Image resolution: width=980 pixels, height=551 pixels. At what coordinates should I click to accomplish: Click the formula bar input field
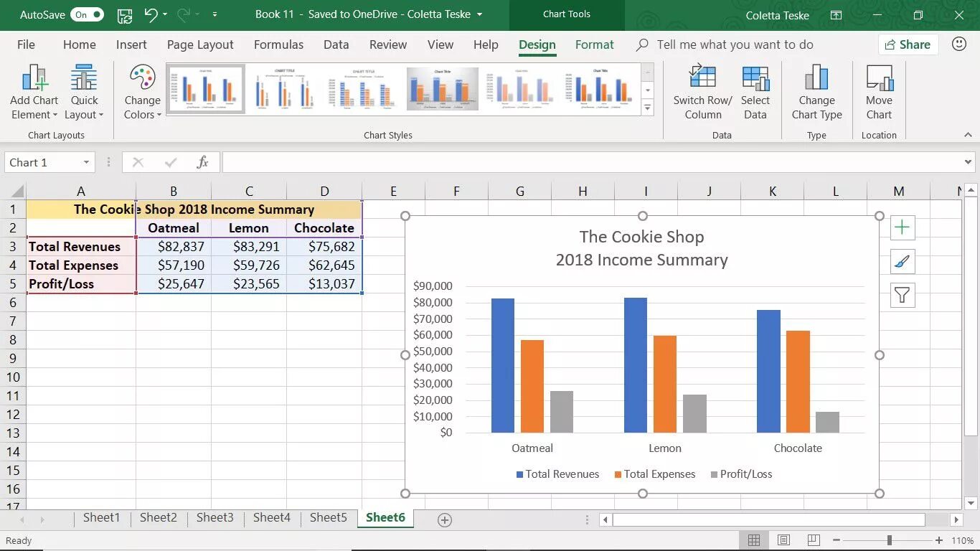(592, 163)
